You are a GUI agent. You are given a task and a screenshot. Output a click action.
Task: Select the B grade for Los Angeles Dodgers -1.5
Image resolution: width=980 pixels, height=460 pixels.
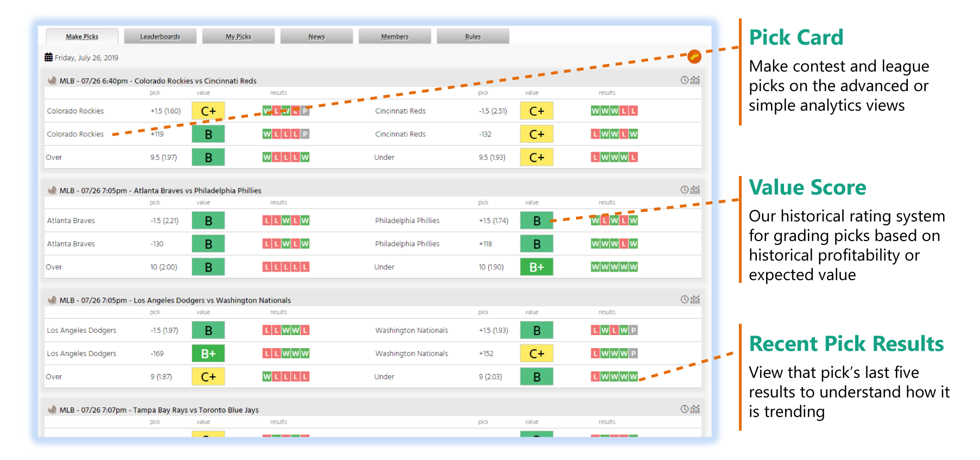[208, 330]
